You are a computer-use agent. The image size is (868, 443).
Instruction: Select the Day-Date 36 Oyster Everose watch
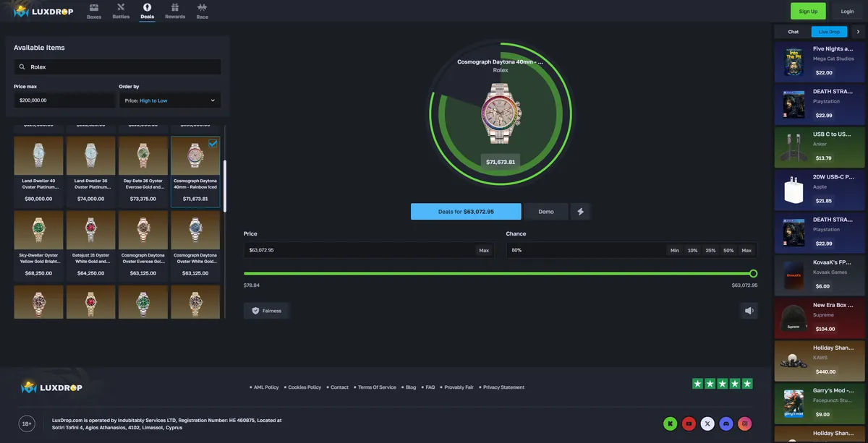coord(143,171)
